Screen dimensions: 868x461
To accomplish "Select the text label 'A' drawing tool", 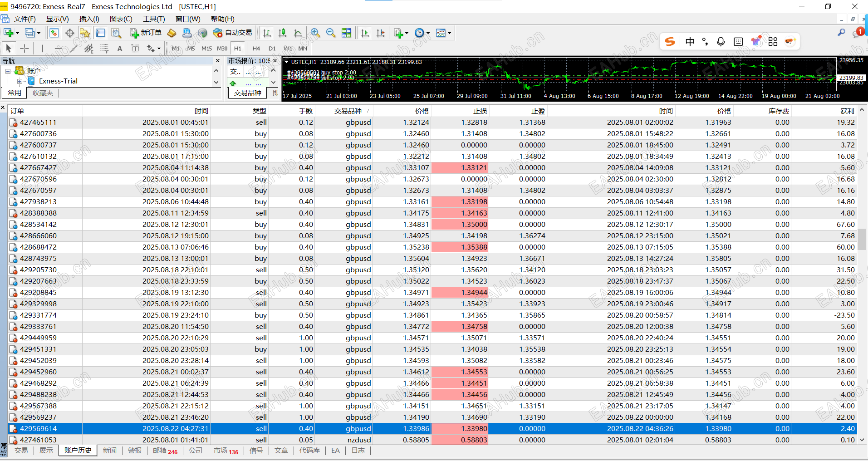I will coord(120,49).
